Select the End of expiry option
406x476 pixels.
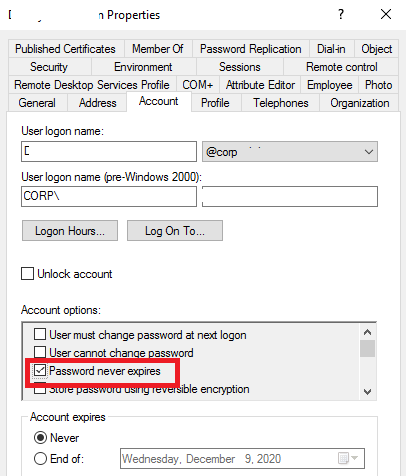coord(40,459)
